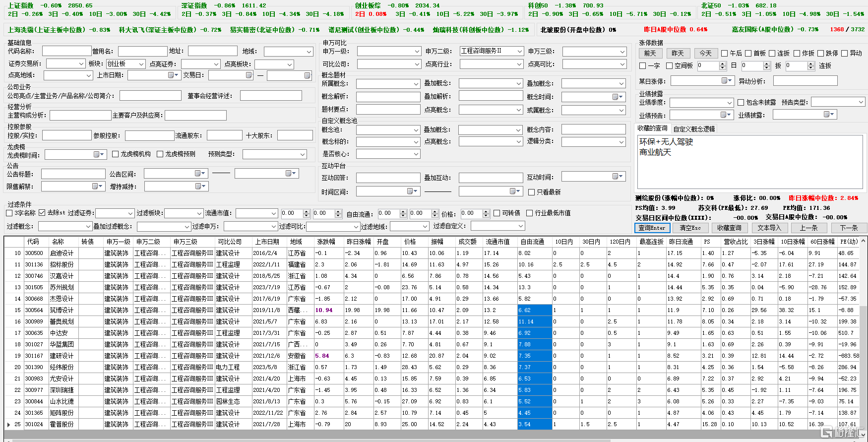Open calendar icon in 增持减持 field
This screenshot has width=868, height=442.
[x=200, y=186]
